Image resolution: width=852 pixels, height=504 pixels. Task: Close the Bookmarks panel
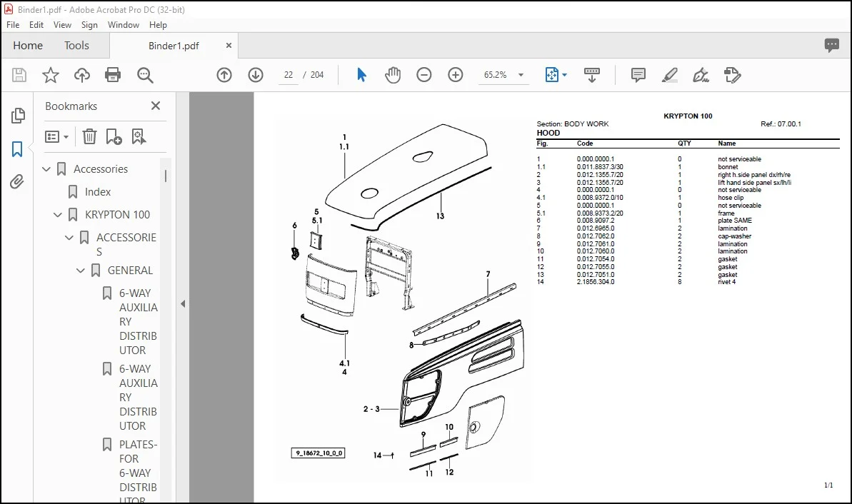(156, 106)
